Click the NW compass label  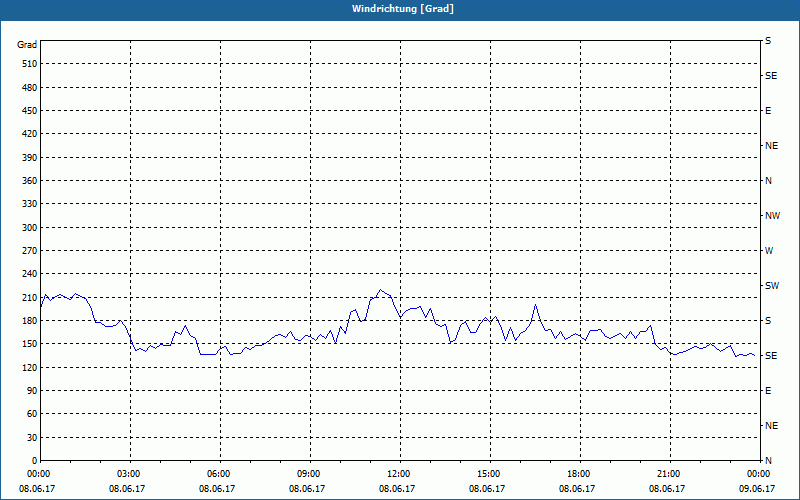tap(772, 216)
